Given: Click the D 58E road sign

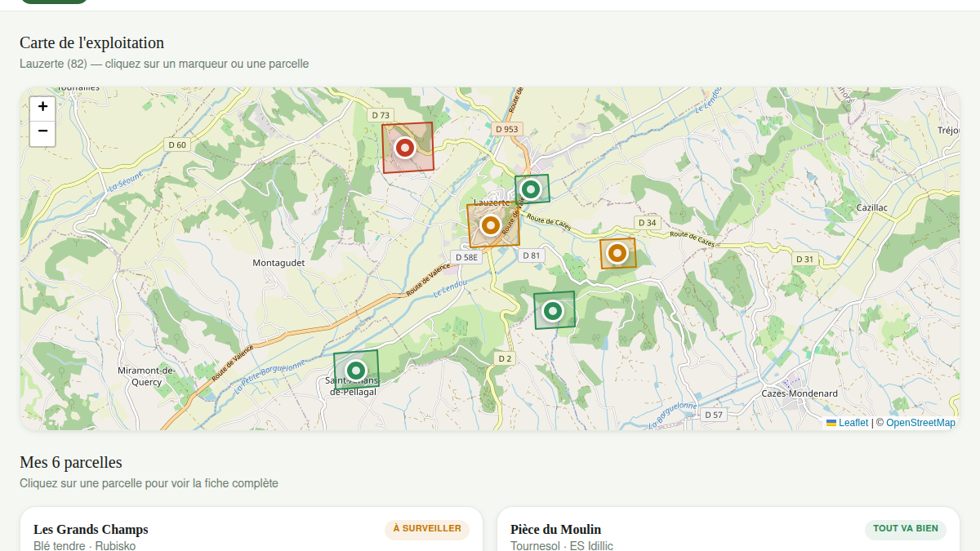Looking at the screenshot, I should tap(467, 257).
